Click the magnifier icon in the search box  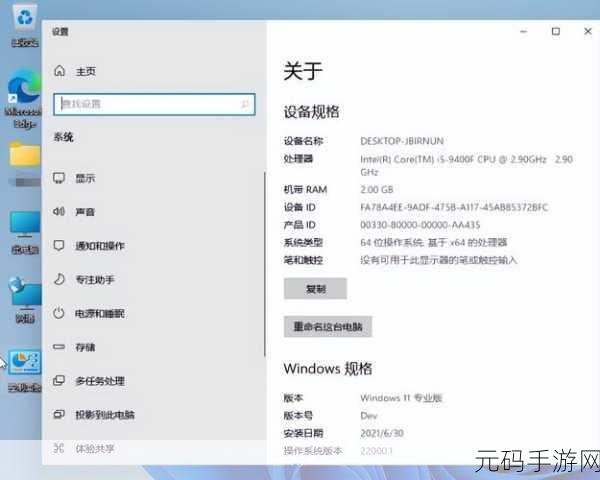[x=245, y=104]
